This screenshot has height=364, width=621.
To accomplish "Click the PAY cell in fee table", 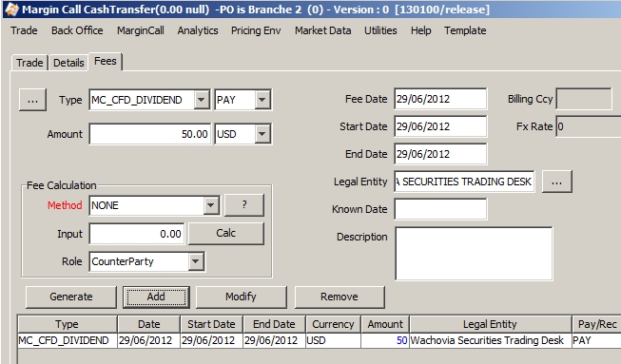I will coord(596,340).
